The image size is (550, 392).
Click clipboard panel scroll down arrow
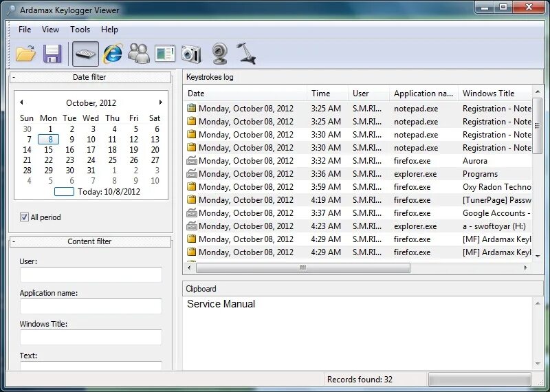(x=538, y=364)
